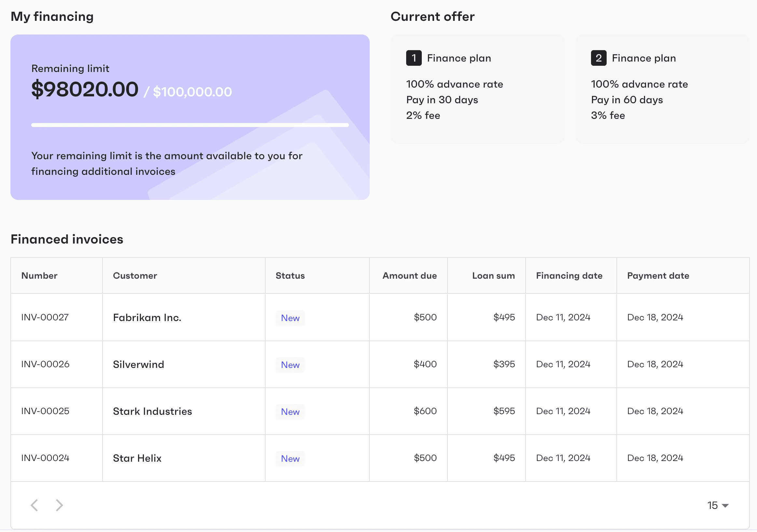Click the Star Helix customer name
This screenshot has height=532, width=757.
137,458
